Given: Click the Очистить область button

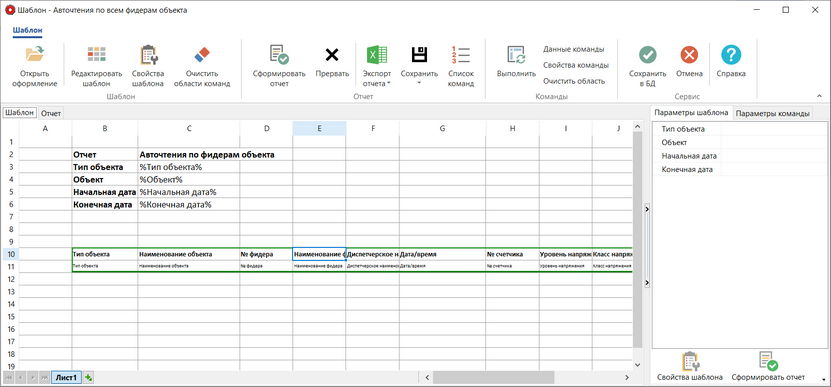Looking at the screenshot, I should 574,81.
